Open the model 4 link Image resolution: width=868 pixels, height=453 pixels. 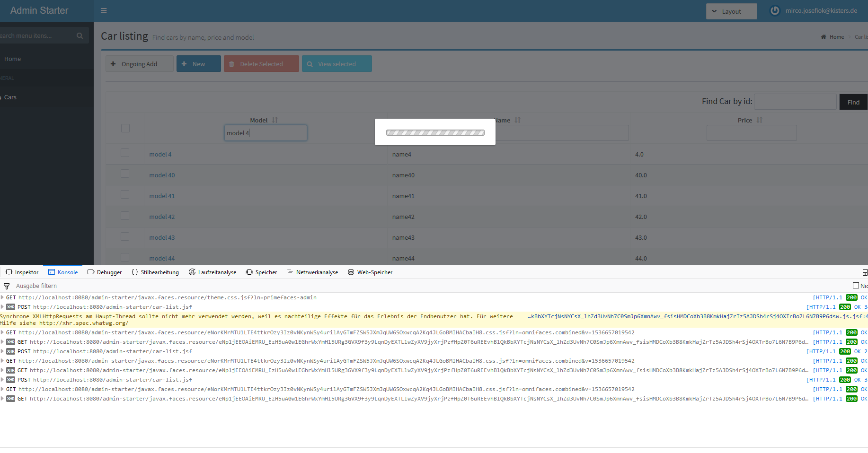click(160, 154)
